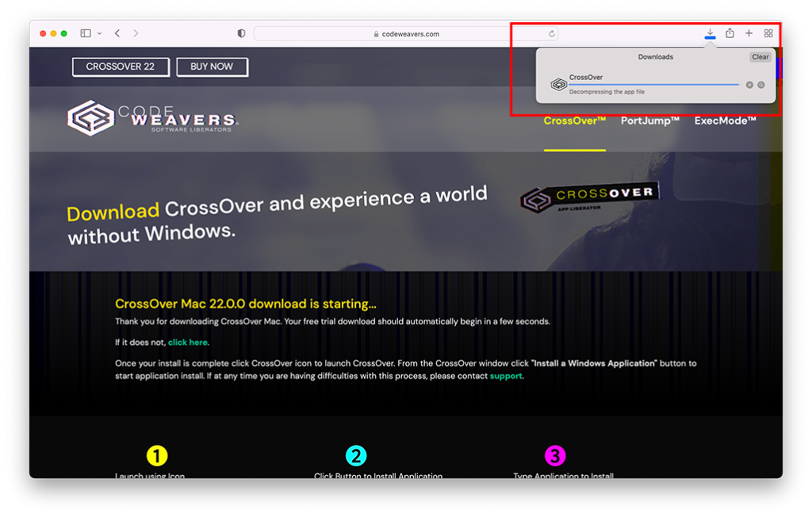Screen dimensions: 812x517
Task: Open a new tab with plus icon
Action: 749,33
